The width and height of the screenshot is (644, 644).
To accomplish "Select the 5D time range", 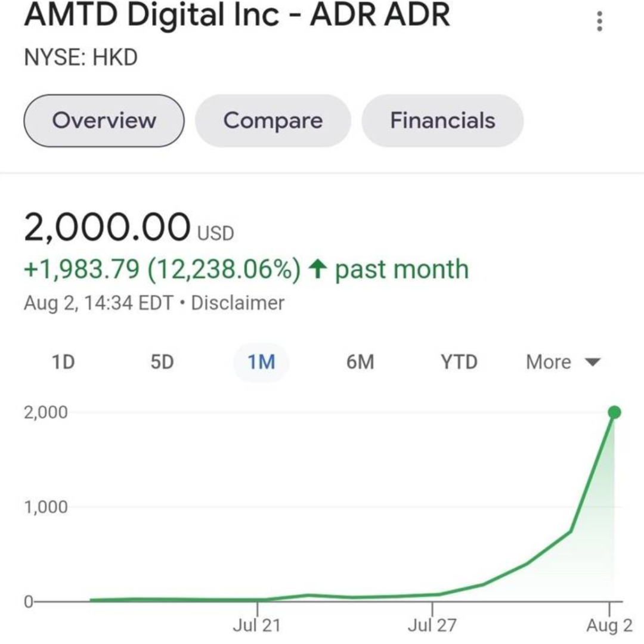I will pos(162,363).
